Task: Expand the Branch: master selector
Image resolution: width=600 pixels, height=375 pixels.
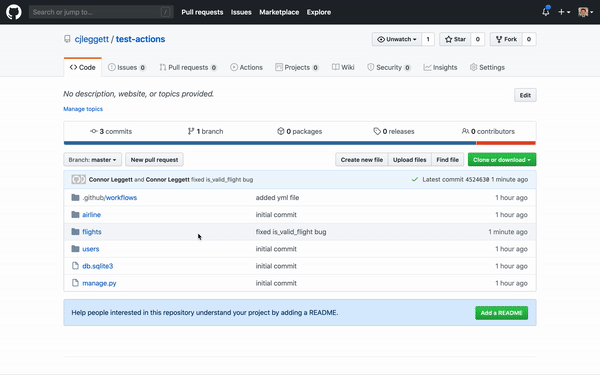Action: 92,160
